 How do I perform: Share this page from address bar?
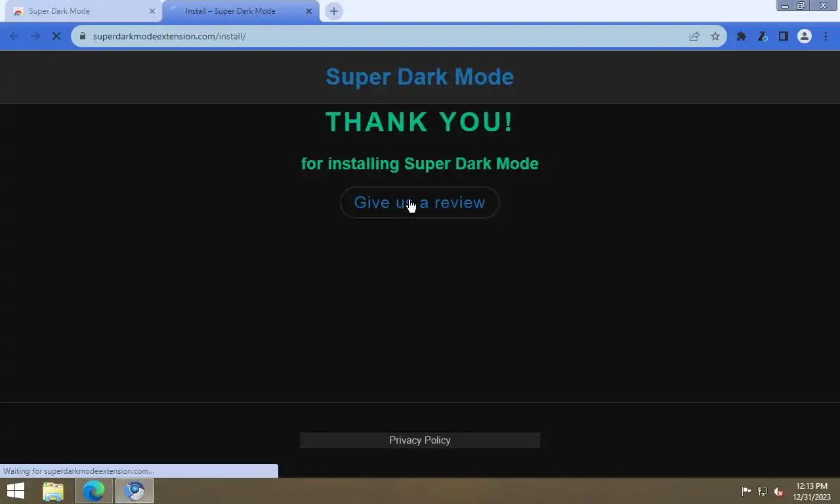pos(694,36)
